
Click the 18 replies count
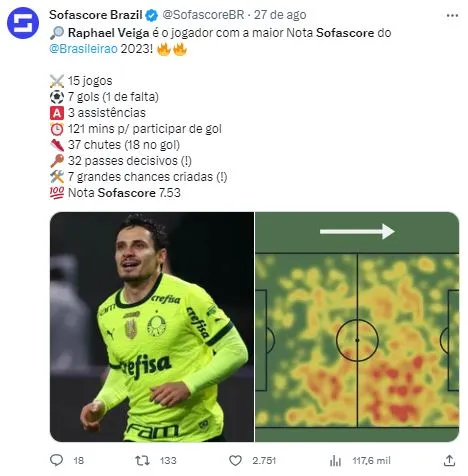click(78, 461)
